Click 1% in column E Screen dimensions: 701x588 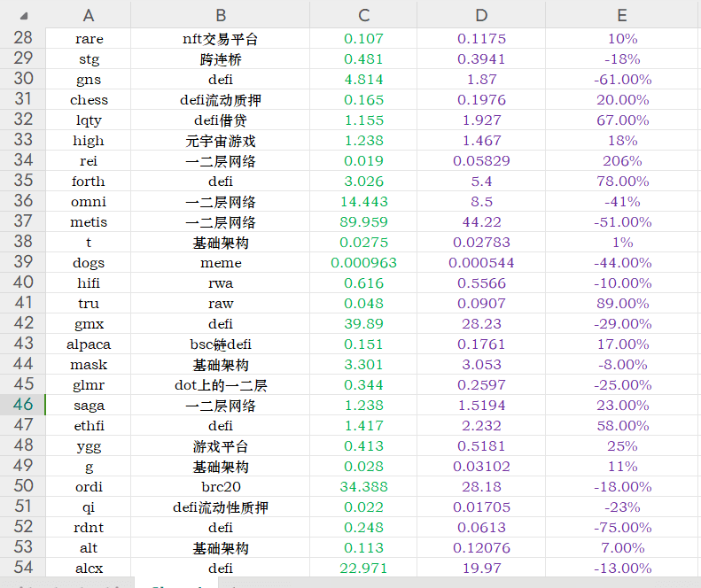tap(623, 242)
